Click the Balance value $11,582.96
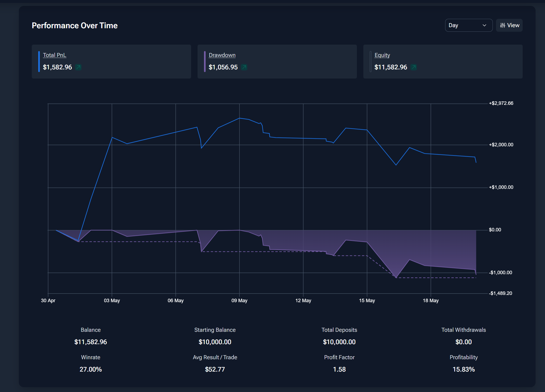545x392 pixels. [x=91, y=342]
